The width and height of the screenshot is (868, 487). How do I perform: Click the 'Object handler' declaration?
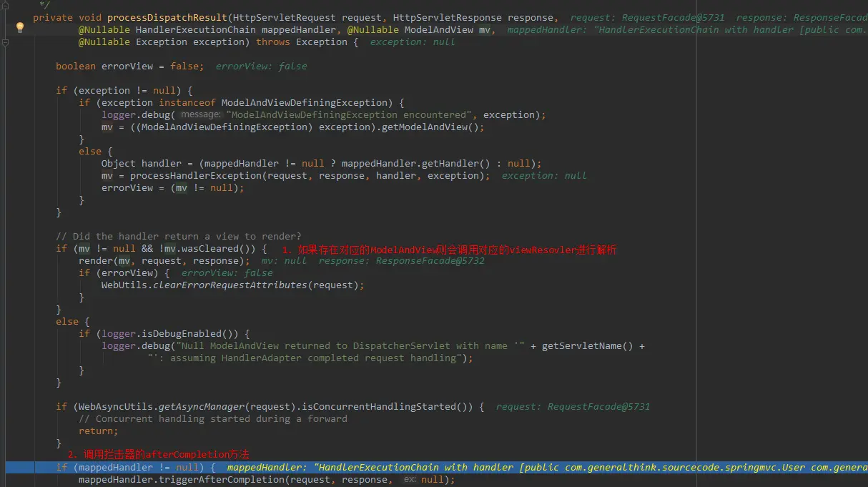pos(142,163)
